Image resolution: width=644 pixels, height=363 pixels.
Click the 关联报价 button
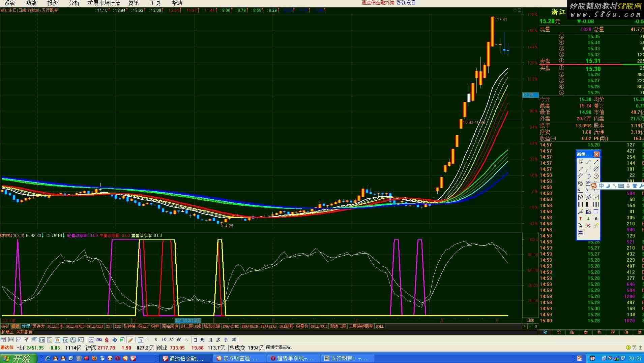click(24, 332)
